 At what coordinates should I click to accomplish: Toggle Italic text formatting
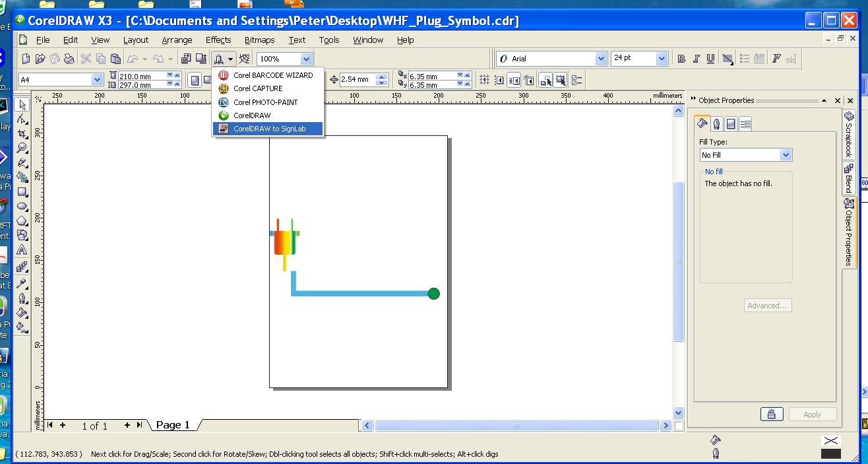(x=696, y=59)
